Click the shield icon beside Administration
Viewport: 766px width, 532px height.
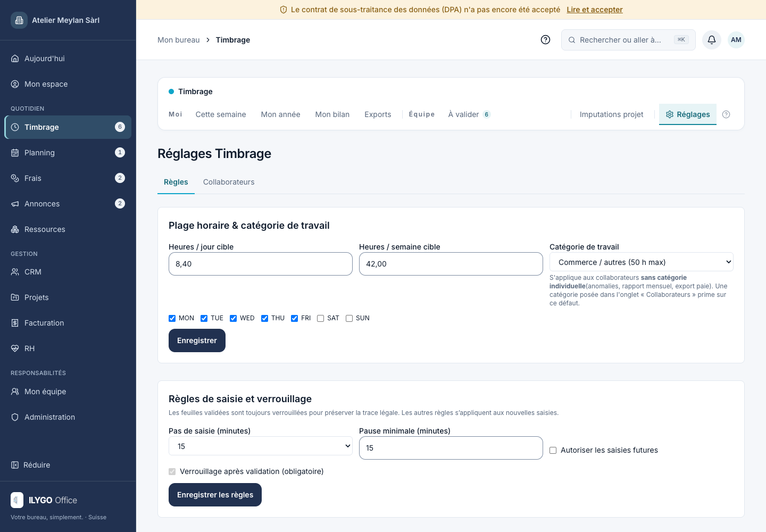point(15,417)
